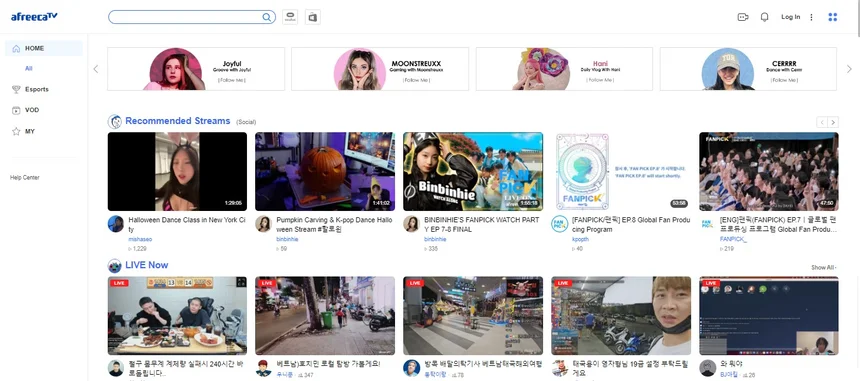Click the avatar under the selfie live stream
The width and height of the screenshot is (860, 381).
coord(559,368)
